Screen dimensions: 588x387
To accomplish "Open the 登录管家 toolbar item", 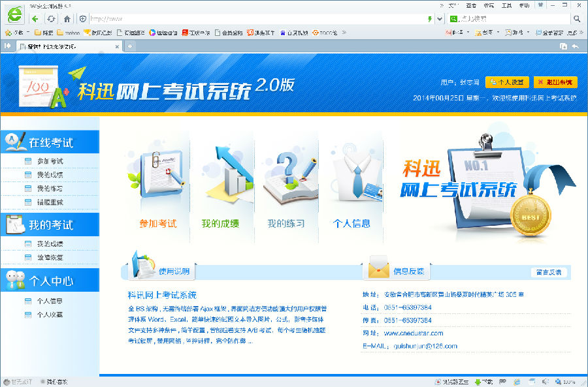I will [x=549, y=33].
